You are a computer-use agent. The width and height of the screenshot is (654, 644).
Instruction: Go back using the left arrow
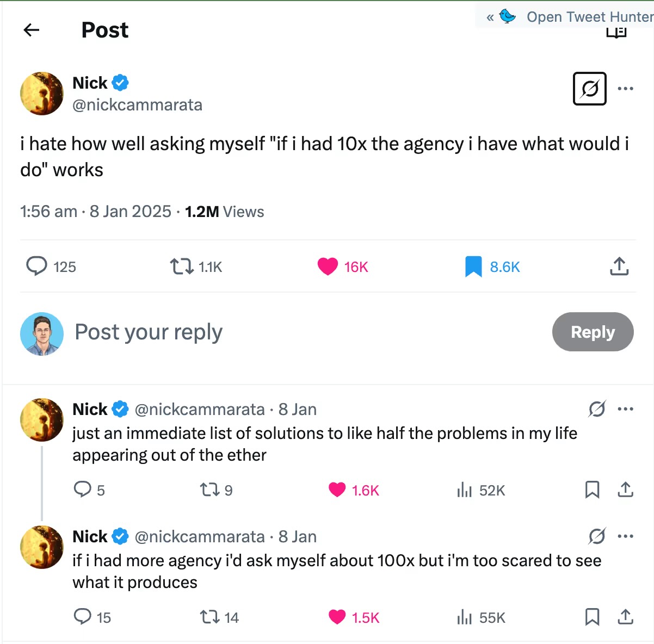click(x=32, y=30)
